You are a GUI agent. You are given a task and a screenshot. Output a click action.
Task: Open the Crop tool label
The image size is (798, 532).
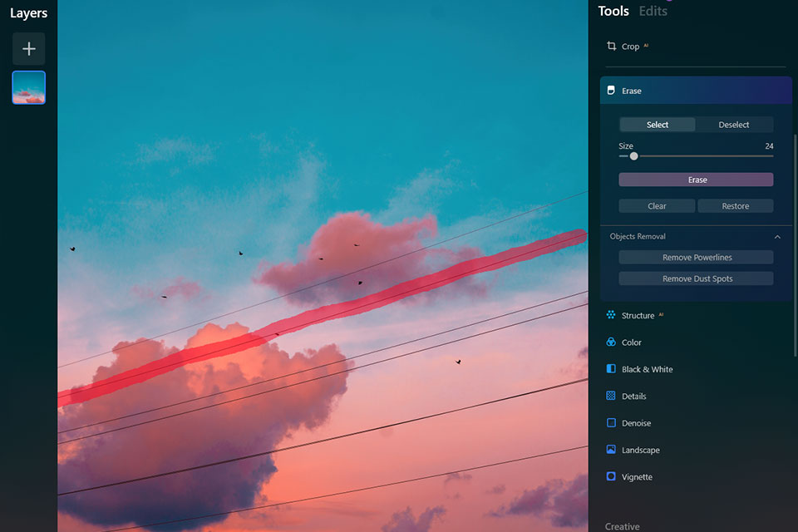[x=630, y=47]
